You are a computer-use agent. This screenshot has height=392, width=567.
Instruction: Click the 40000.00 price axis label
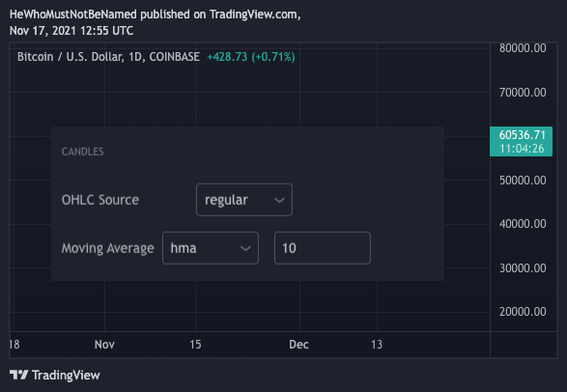(523, 224)
